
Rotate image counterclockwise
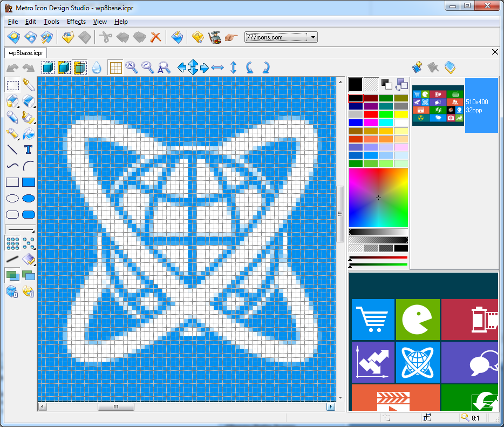249,68
